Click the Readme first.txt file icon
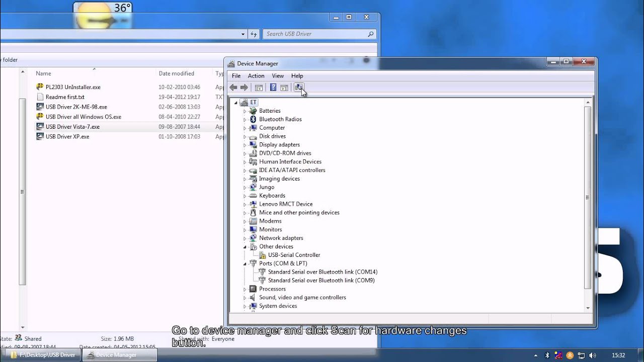This screenshot has height=362, width=644. pos(40,97)
